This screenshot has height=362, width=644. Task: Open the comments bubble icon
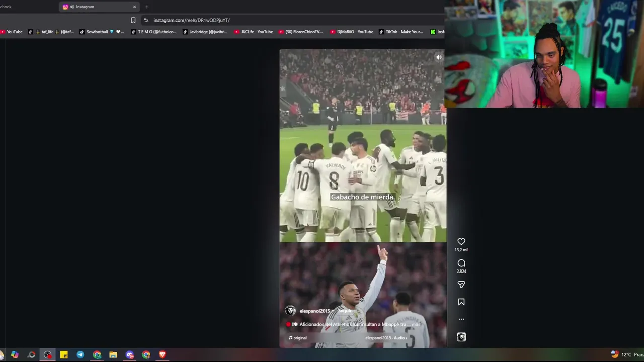click(461, 263)
